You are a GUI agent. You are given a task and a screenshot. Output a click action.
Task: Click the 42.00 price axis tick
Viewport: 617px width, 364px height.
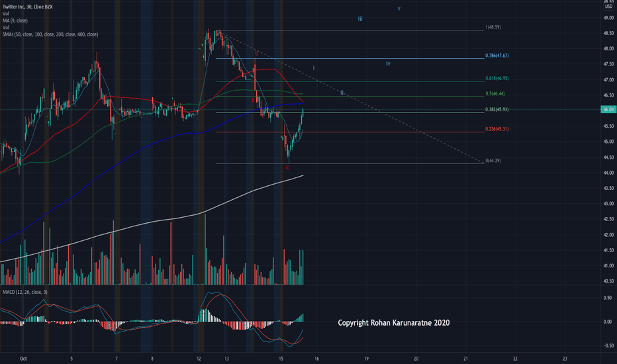pyautogui.click(x=608, y=235)
